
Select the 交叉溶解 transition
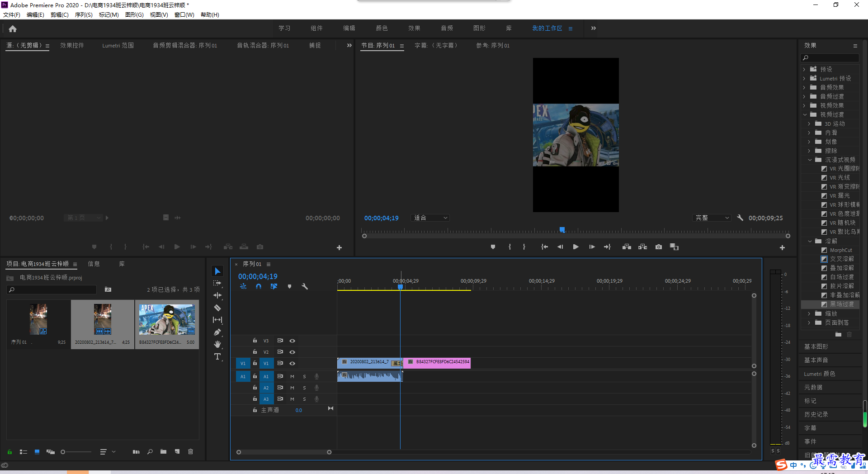[841, 259]
